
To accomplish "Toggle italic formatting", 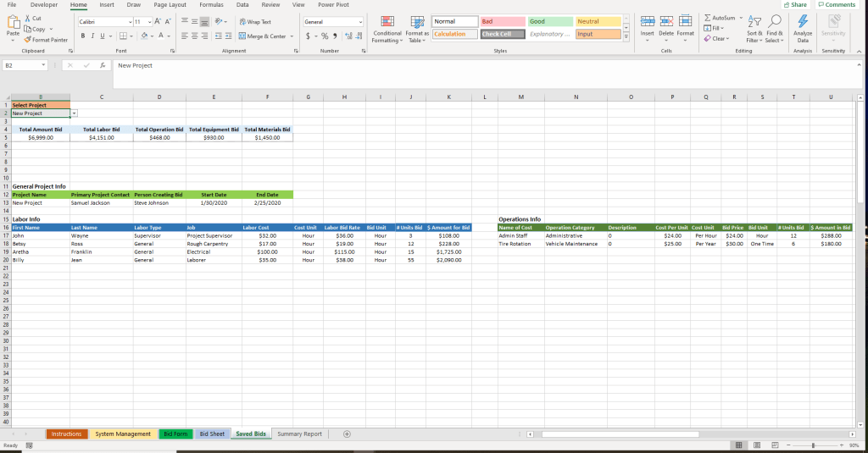I will click(92, 36).
